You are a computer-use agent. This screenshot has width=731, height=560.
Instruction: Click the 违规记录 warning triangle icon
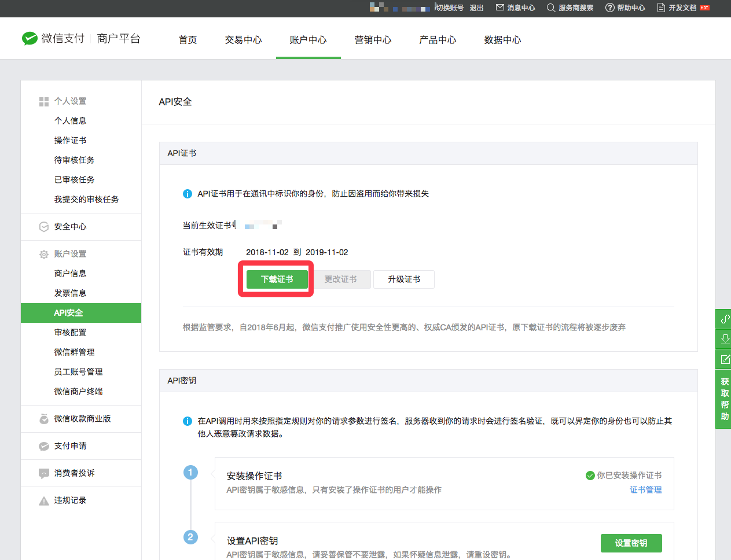(44, 500)
